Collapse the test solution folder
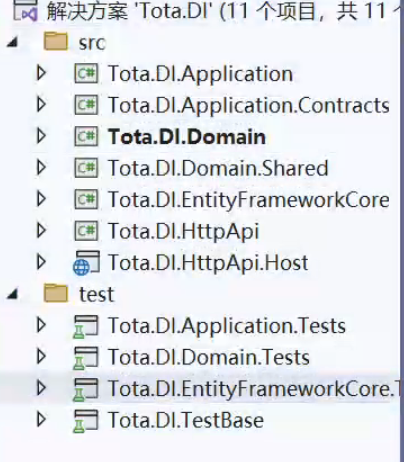Screen dimensions: 404x462 click(12, 294)
